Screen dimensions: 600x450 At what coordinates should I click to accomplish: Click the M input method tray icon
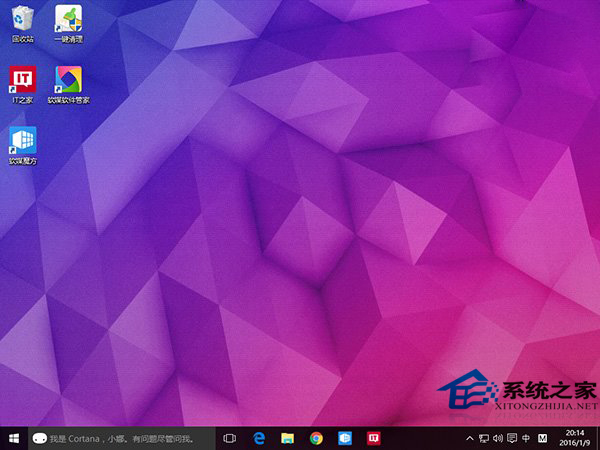click(x=542, y=439)
